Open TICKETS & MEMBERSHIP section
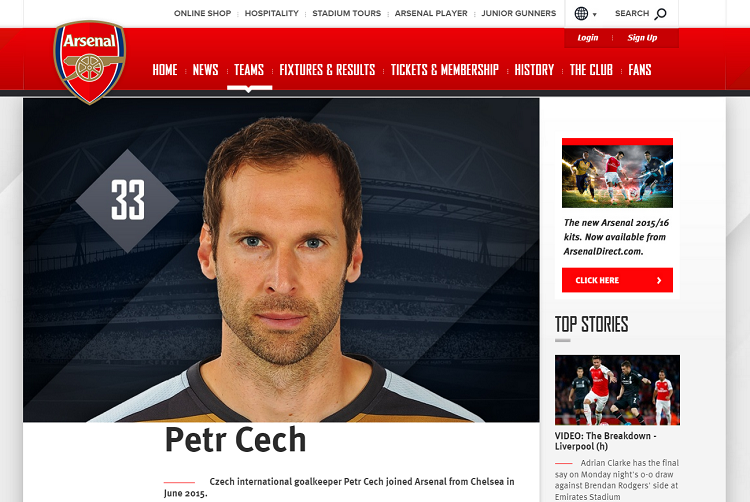Screen dimensions: 750x502 tap(444, 70)
